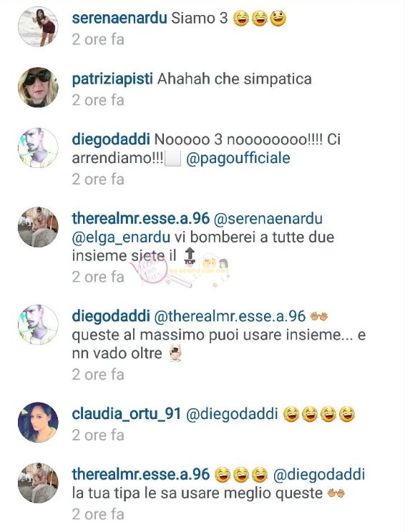Screen dimensions: 405x532
Task: Open claudia_ortu_91 username link
Action: click(x=126, y=414)
